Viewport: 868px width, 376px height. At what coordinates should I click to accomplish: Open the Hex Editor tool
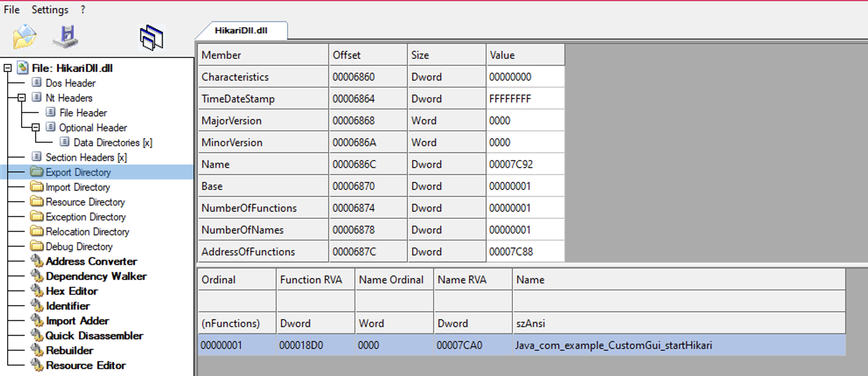71,291
